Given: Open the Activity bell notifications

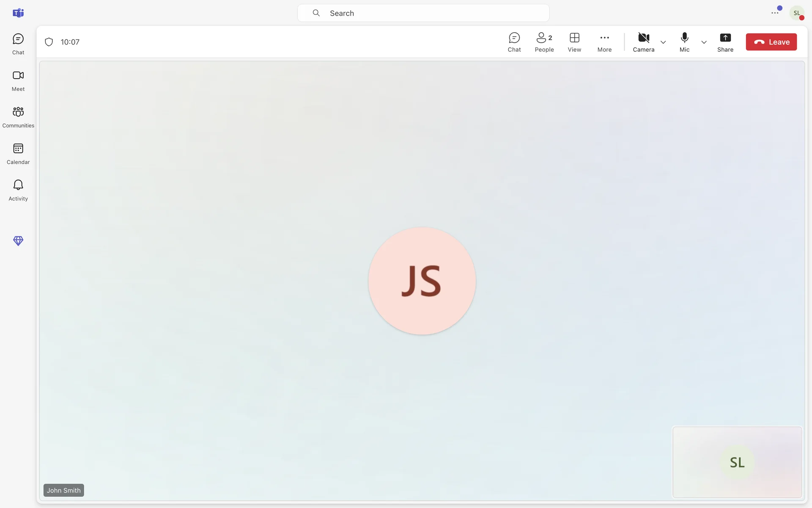Looking at the screenshot, I should (x=18, y=190).
